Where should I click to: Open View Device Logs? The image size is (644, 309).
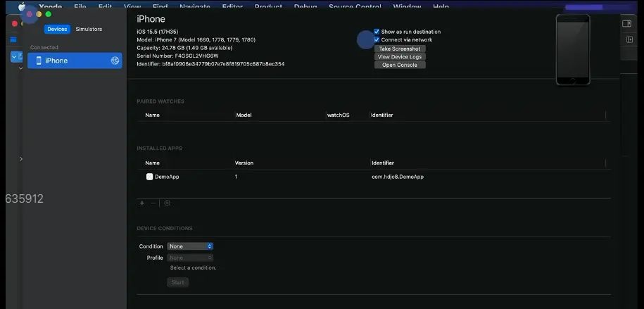[400, 57]
